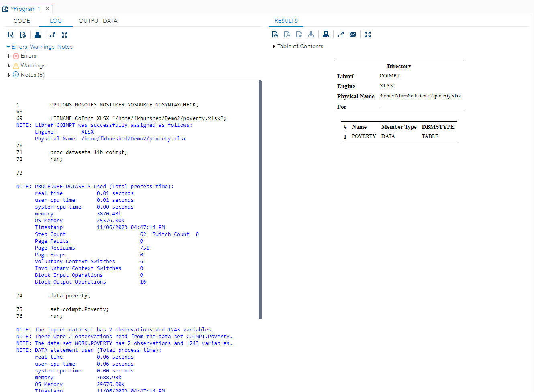The height and width of the screenshot is (392, 534).
Task: Download the log as HTML
Action: 23,35
